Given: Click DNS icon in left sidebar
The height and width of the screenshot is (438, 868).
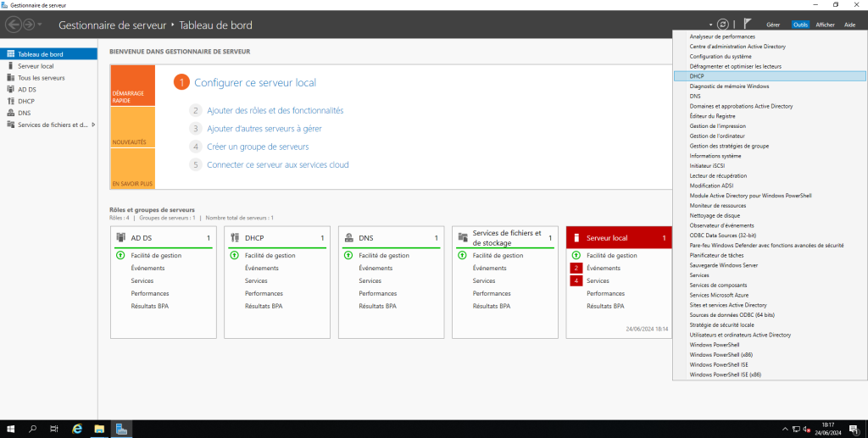Looking at the screenshot, I should tap(10, 113).
